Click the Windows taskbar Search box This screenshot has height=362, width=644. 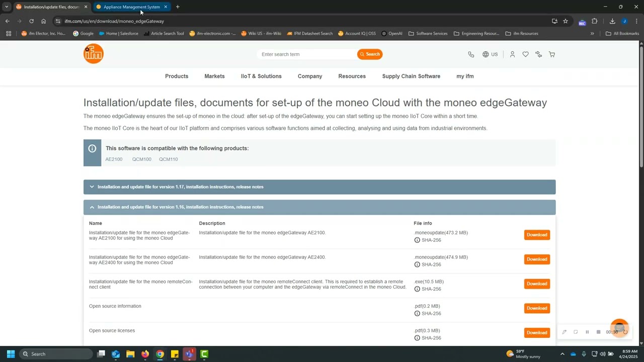tap(55, 354)
